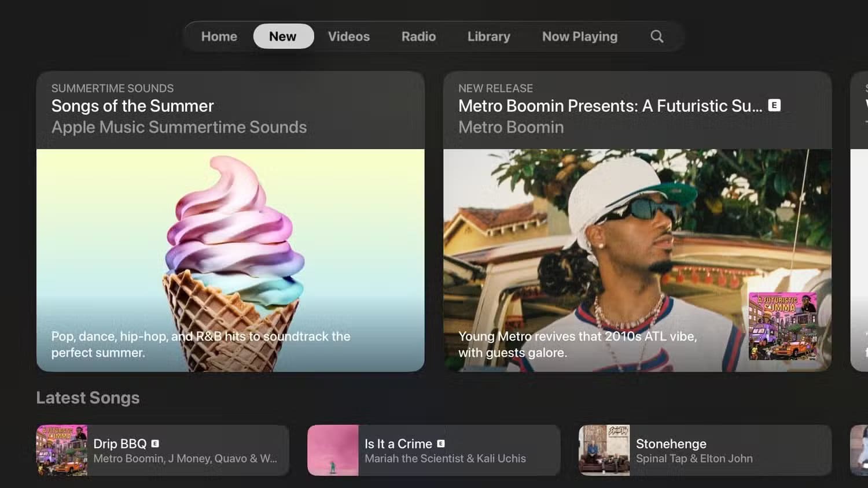868x488 pixels.
Task: Click Metro Boomin Presents album title
Action: click(610, 106)
